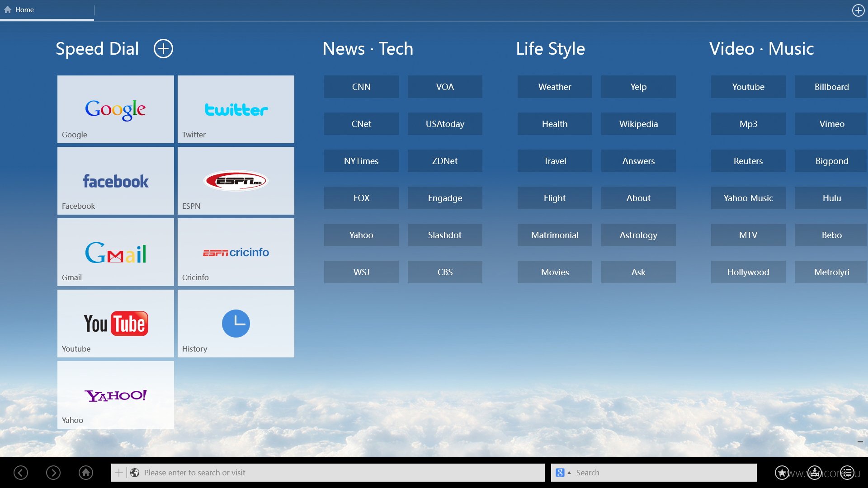Click the Google search engine icon
Viewport: 868px width, 488px height.
point(560,473)
